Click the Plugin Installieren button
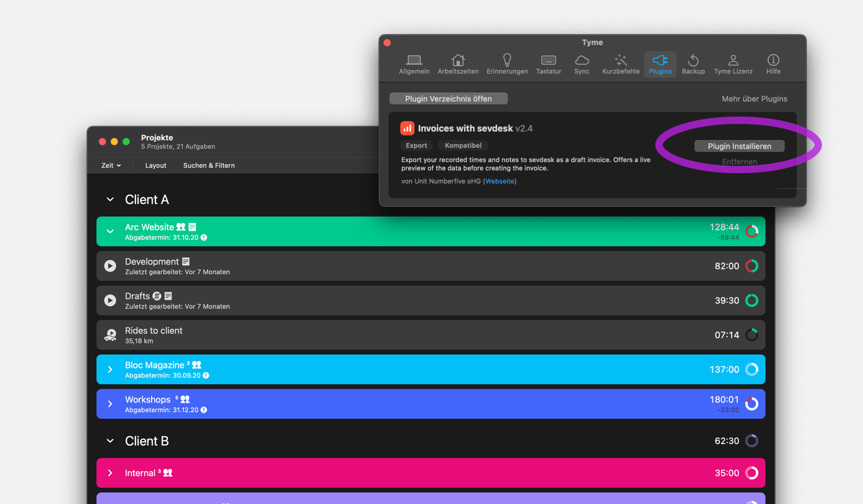The height and width of the screenshot is (504, 863). 739,146
